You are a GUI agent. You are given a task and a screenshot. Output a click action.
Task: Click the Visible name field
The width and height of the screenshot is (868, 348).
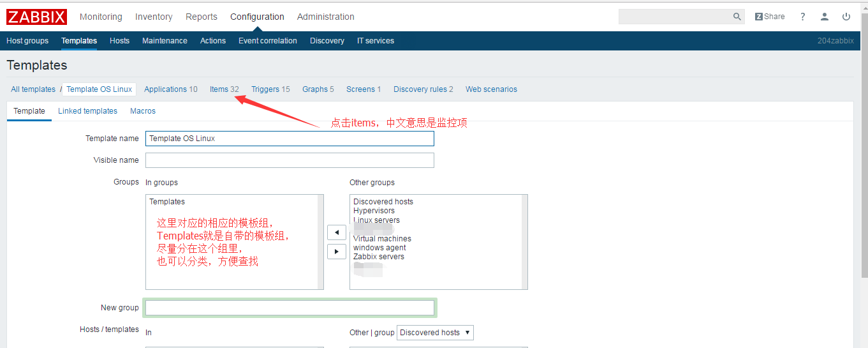click(x=290, y=160)
